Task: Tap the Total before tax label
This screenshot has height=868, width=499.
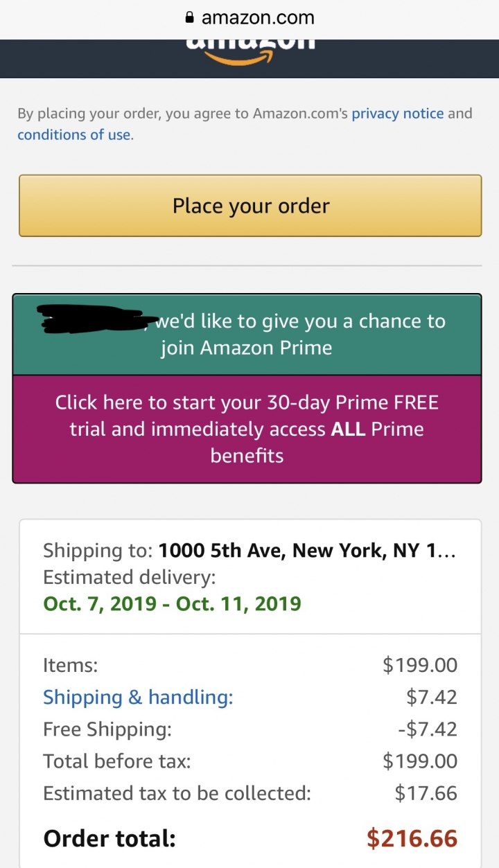Action: (x=116, y=761)
